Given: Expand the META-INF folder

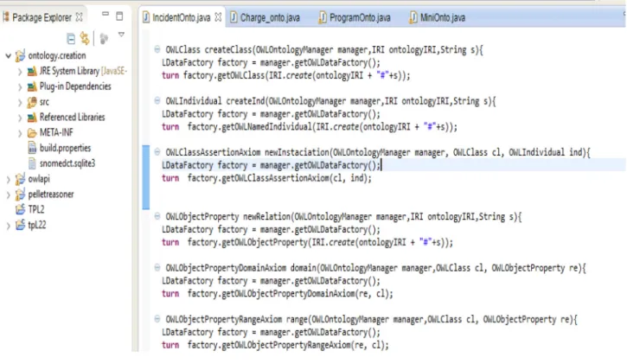Looking at the screenshot, I should pyautogui.click(x=20, y=133).
